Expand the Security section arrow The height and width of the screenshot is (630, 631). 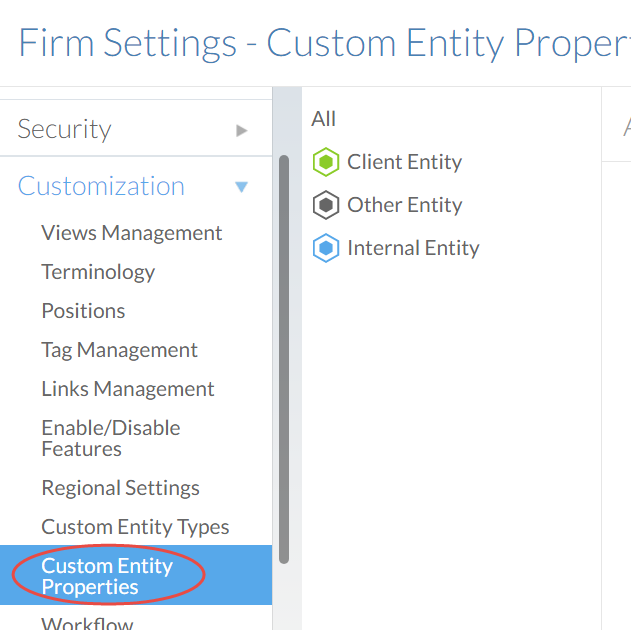tap(242, 130)
